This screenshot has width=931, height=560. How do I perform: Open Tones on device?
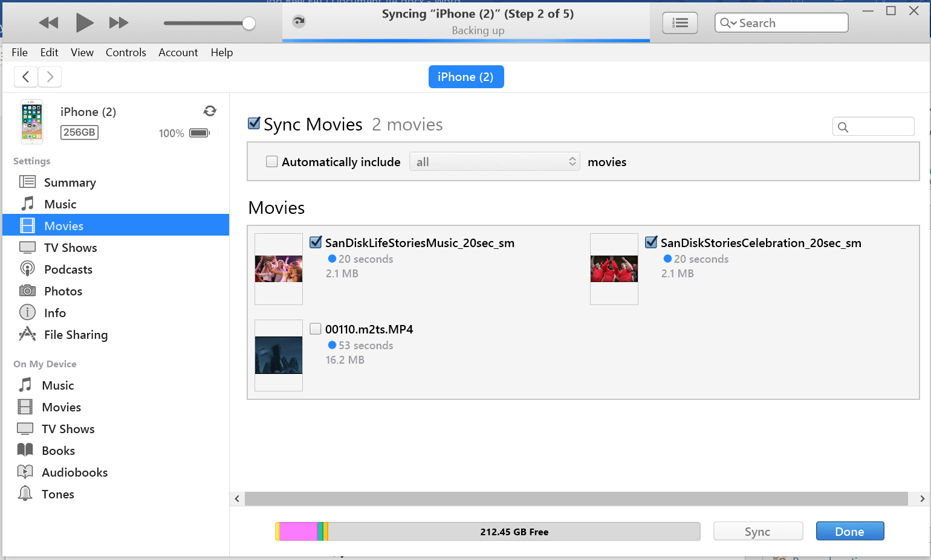[116, 494]
